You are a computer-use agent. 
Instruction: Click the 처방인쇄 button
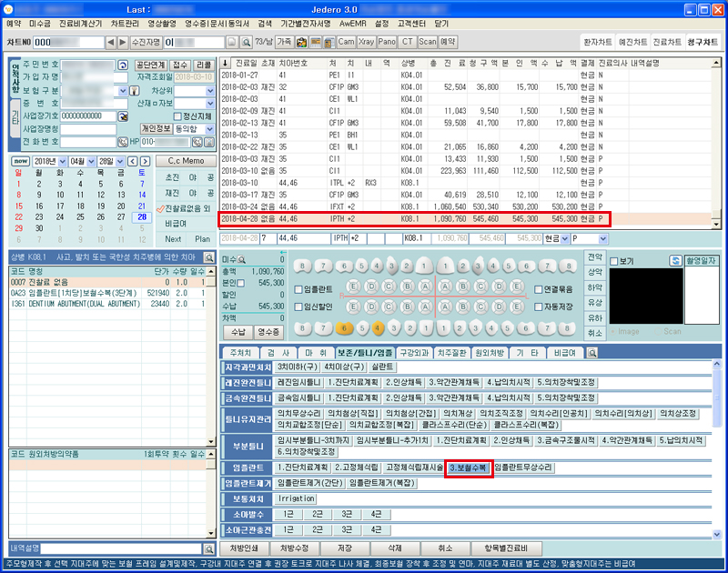244,548
